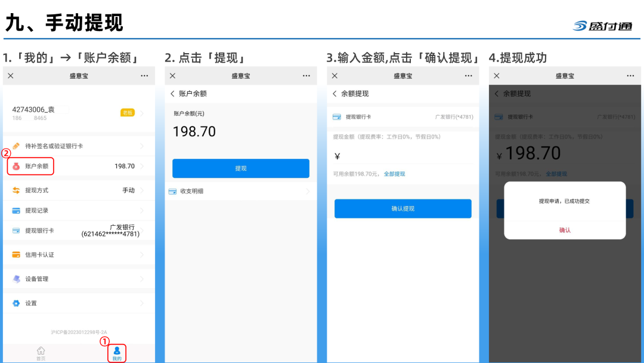Open 设备管理 row chevron

(142, 279)
